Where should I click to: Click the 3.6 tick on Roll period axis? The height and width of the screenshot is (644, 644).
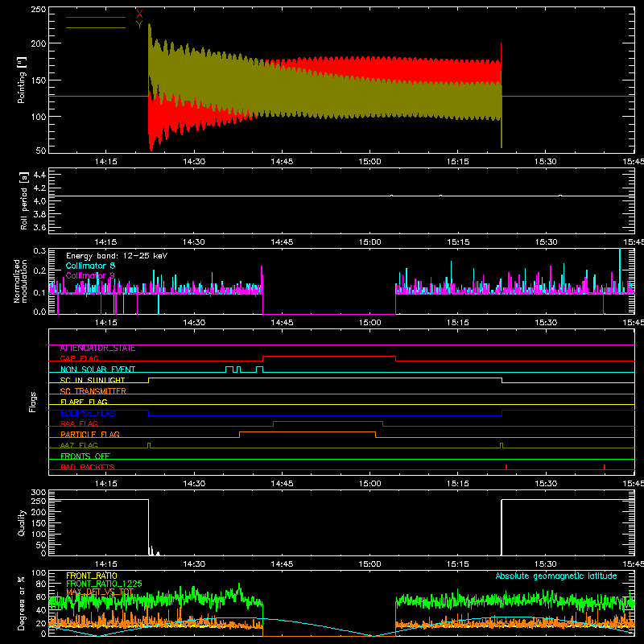39,228
